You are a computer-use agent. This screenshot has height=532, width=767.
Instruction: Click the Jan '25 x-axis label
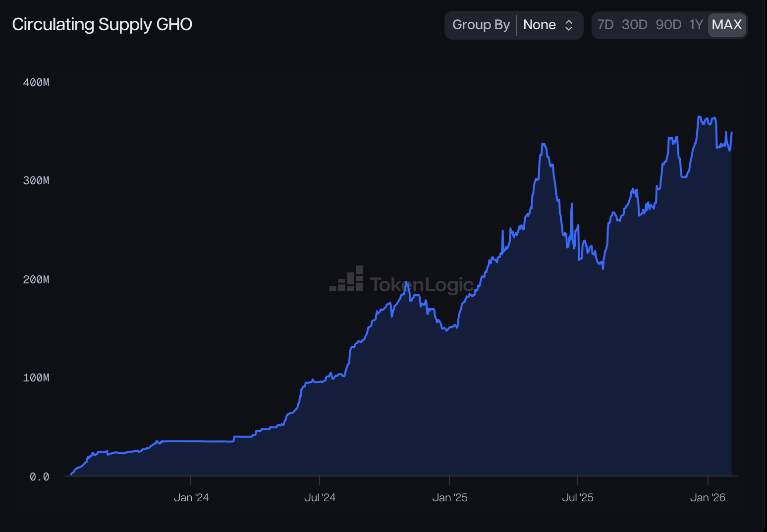point(449,497)
